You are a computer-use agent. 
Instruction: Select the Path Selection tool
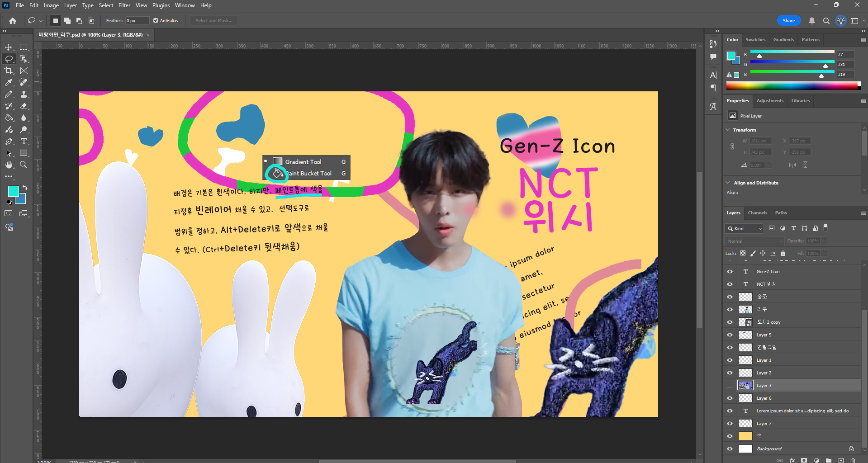[9, 153]
